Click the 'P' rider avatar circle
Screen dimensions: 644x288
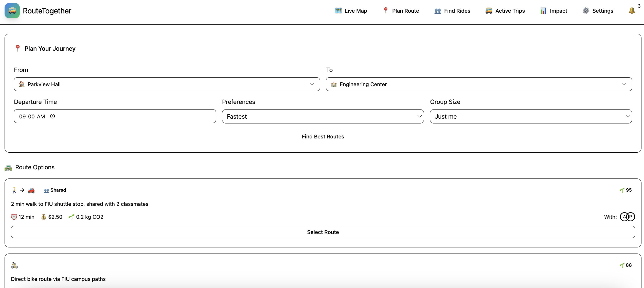tap(631, 217)
